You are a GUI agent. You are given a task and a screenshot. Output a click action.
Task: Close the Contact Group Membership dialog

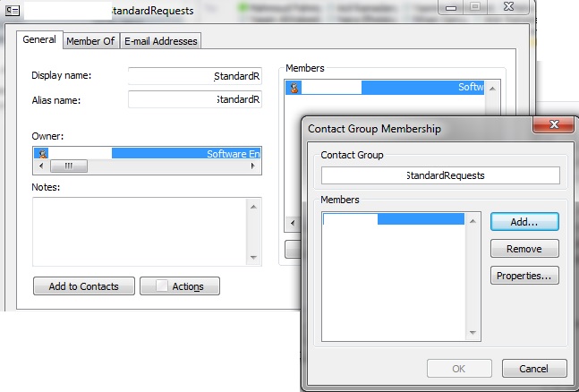pos(554,124)
